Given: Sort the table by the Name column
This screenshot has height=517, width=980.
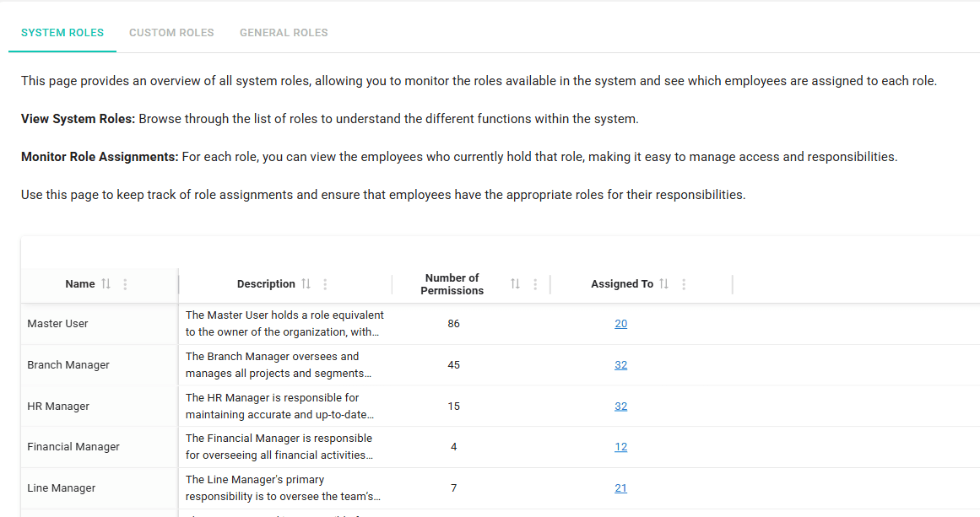Looking at the screenshot, I should coord(104,283).
